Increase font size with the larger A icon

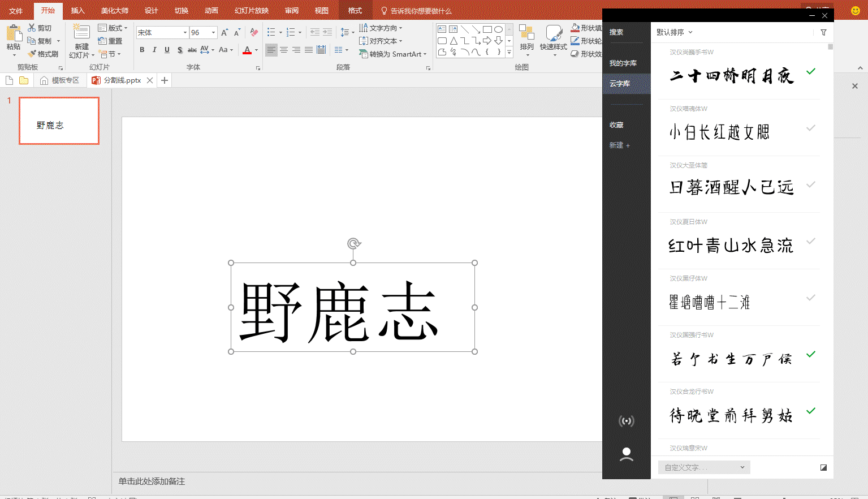(x=224, y=32)
